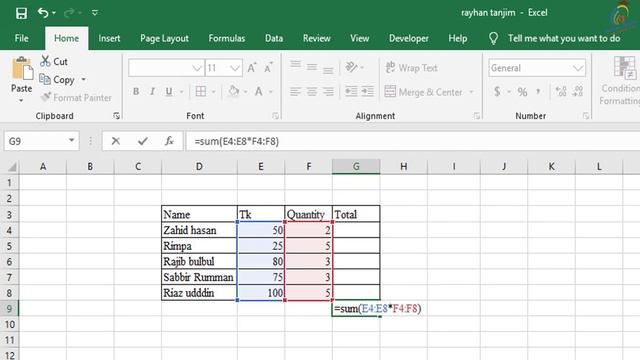Click Increase Indent icon

coord(367,91)
